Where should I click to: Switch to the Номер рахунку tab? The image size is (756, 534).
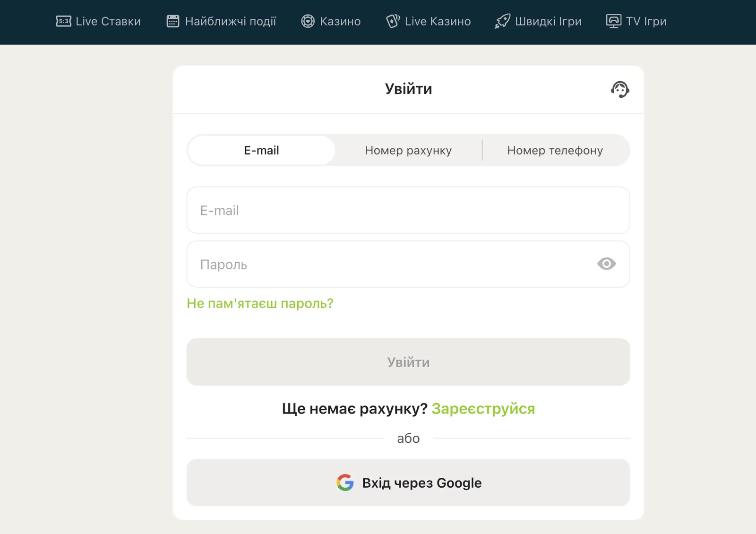408,150
